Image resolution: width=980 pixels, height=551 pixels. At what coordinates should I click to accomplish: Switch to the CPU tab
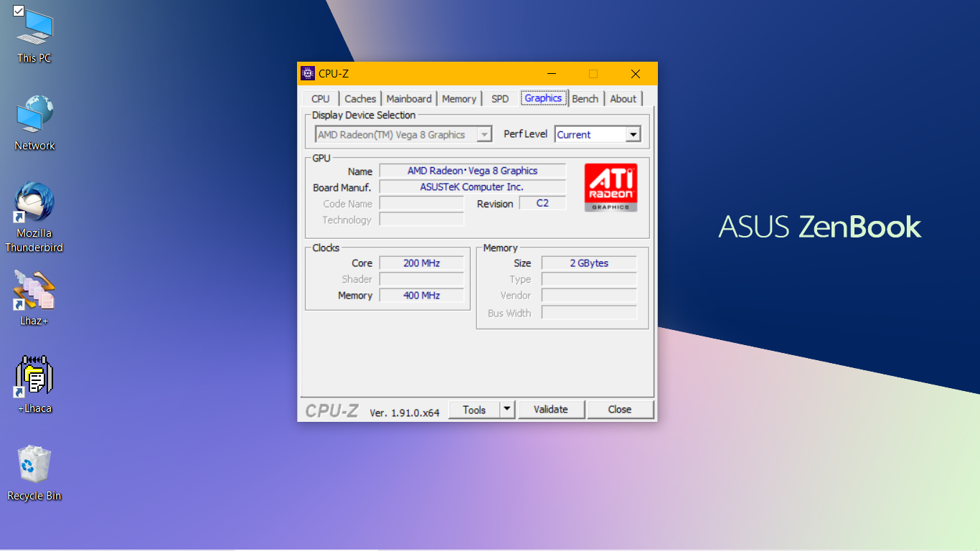[321, 99]
